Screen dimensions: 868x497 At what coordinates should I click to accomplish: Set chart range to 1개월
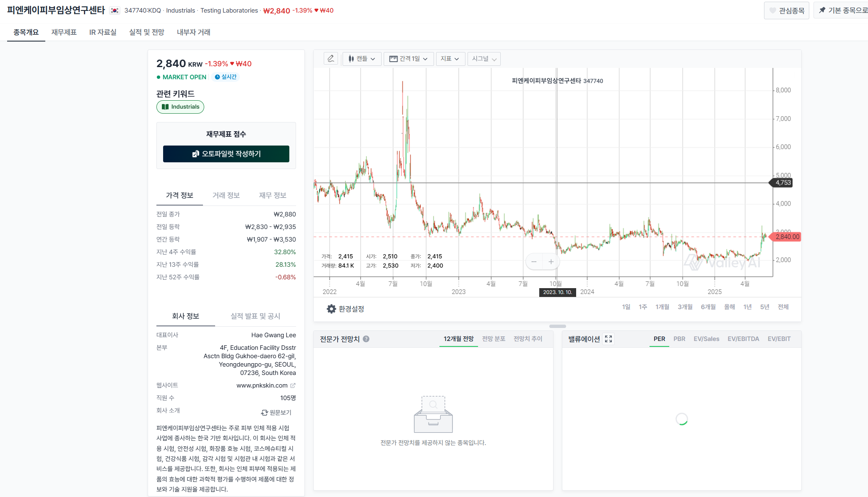[x=663, y=307]
